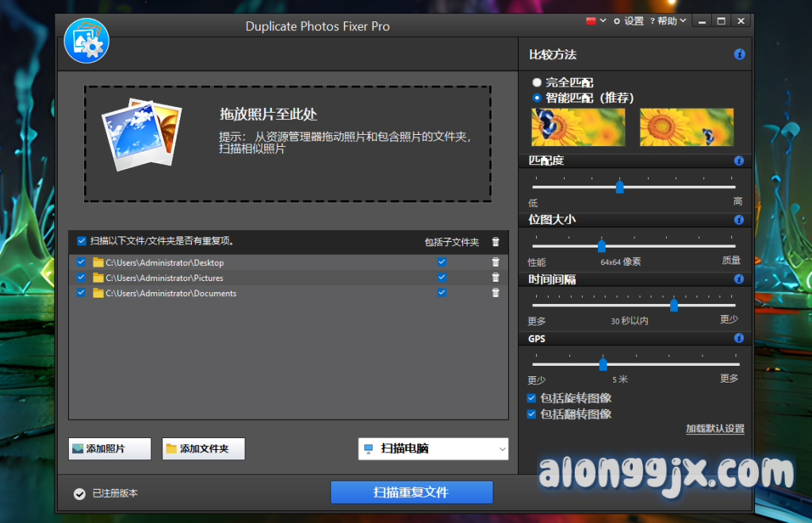The height and width of the screenshot is (523, 812).
Task: Uncheck the Desktop folder checkbox
Action: (x=81, y=262)
